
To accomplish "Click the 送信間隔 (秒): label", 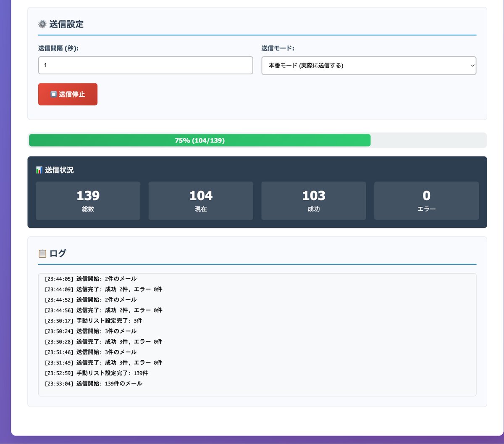I will (58, 48).
